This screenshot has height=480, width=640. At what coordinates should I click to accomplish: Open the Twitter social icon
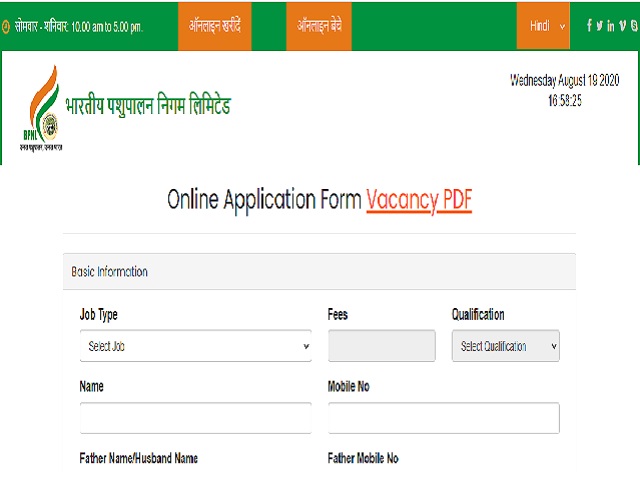599,26
